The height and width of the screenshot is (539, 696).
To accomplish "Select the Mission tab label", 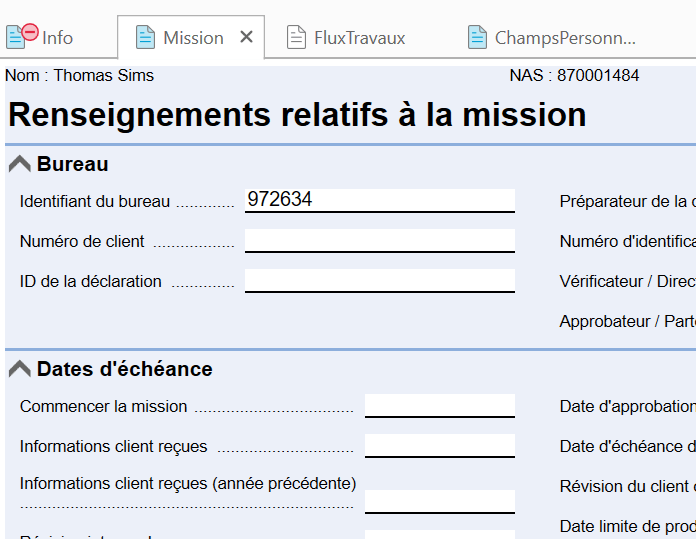I will (193, 38).
